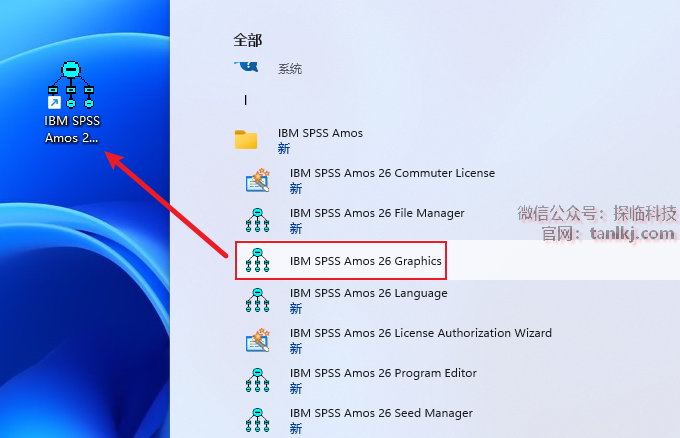
Task: Click the Amos 26 Language tree icon
Action: [258, 300]
